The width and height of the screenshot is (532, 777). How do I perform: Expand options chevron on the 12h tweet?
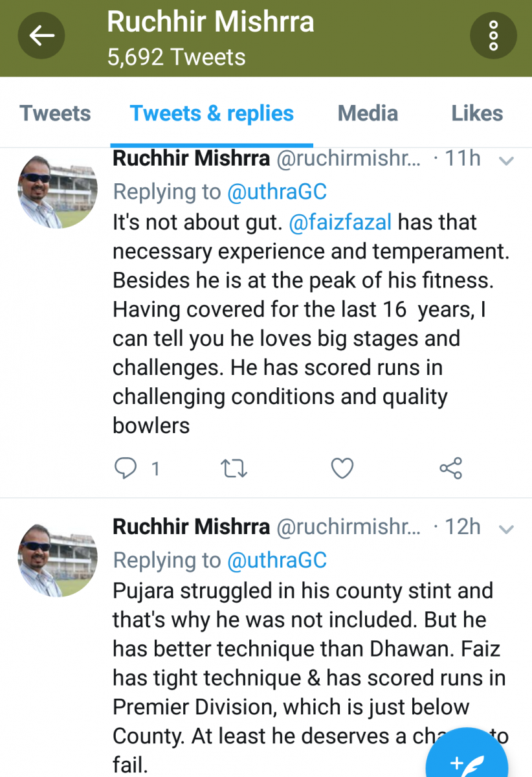coord(507,530)
